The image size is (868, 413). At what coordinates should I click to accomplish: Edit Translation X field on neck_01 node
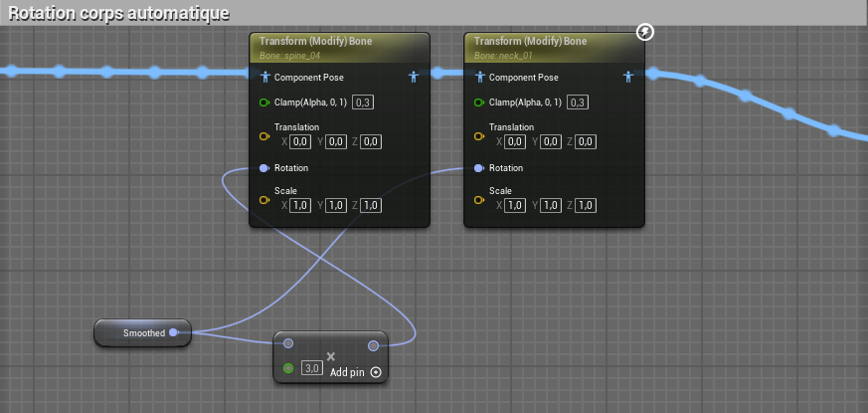(515, 142)
